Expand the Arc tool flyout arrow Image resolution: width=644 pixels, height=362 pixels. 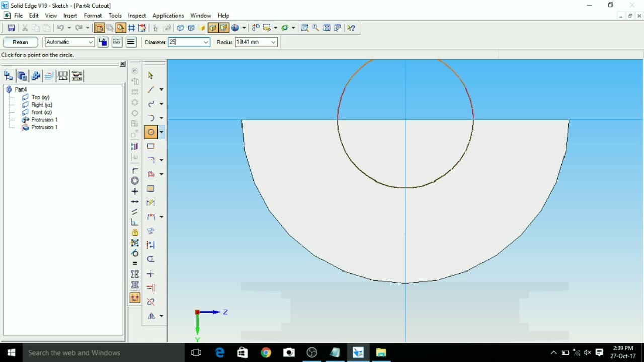point(162,118)
